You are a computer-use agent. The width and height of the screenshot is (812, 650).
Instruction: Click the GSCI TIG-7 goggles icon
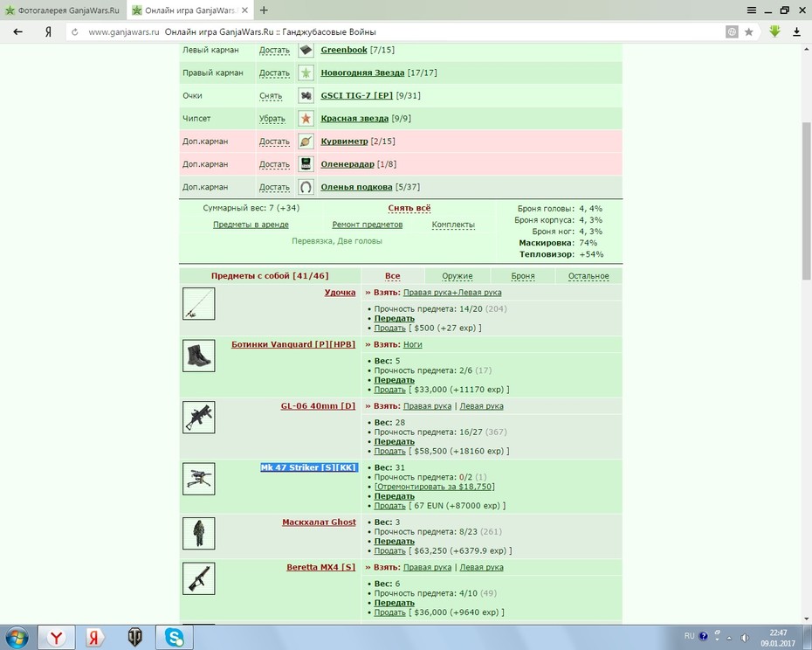[x=306, y=96]
